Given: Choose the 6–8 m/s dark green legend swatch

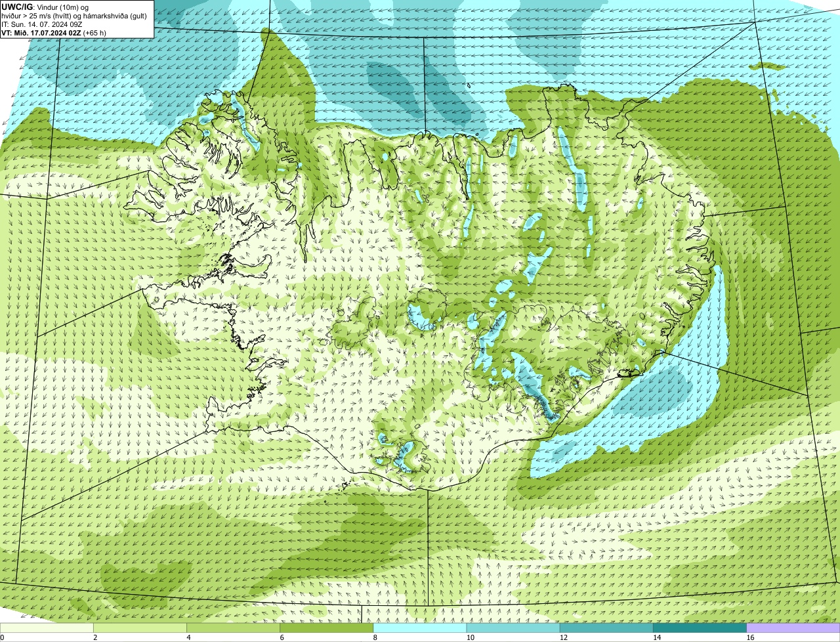Looking at the screenshot, I should click(x=327, y=628).
